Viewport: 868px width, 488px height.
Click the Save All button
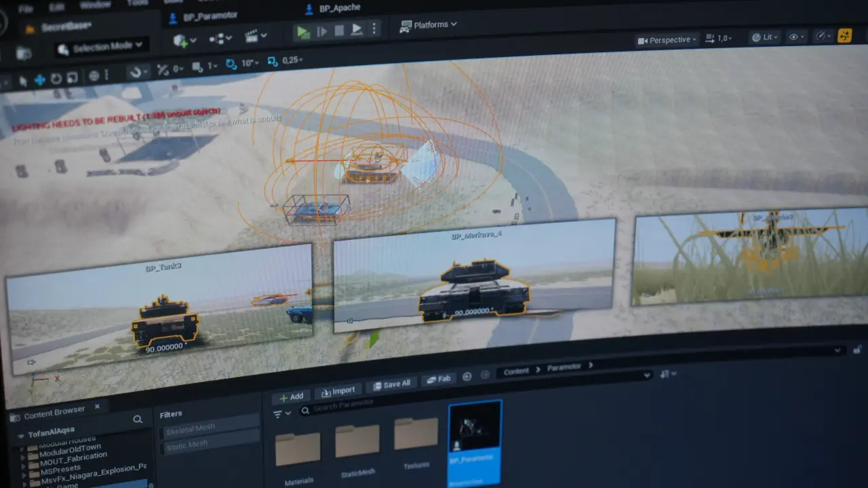[x=391, y=384]
